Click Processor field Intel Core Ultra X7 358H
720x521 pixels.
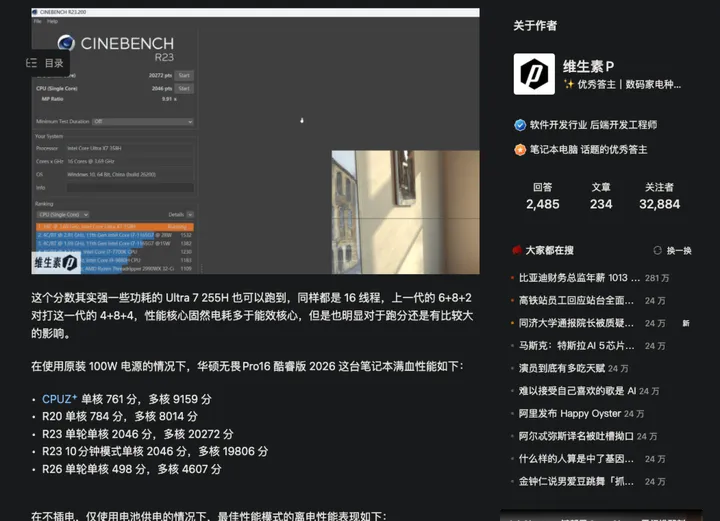[x=130, y=148]
